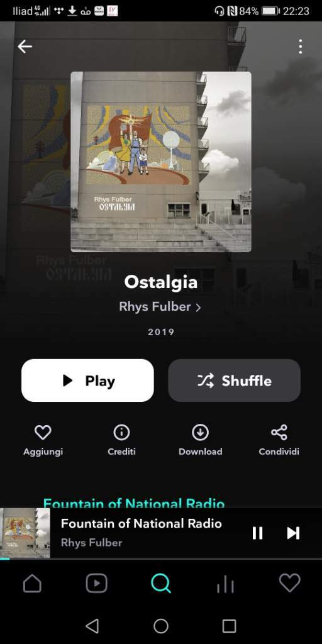The width and height of the screenshot is (322, 644).
Task: Open mini player via Fountain of National Radio
Action: (x=142, y=524)
